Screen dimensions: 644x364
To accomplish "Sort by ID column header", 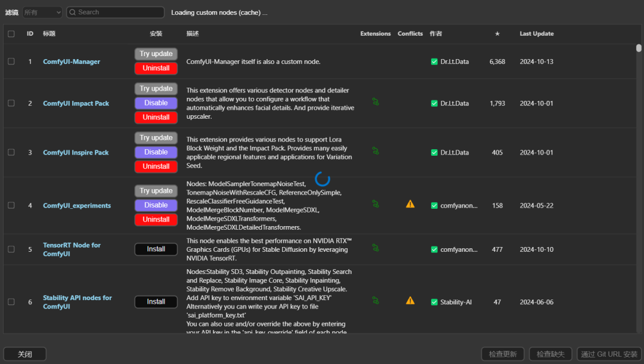I will pos(30,33).
